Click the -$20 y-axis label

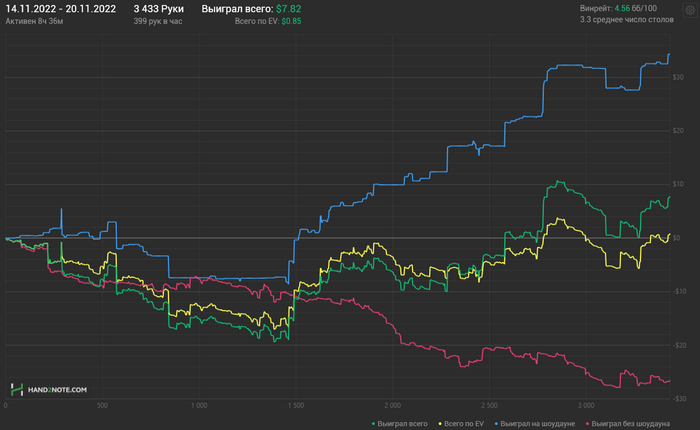coord(679,345)
